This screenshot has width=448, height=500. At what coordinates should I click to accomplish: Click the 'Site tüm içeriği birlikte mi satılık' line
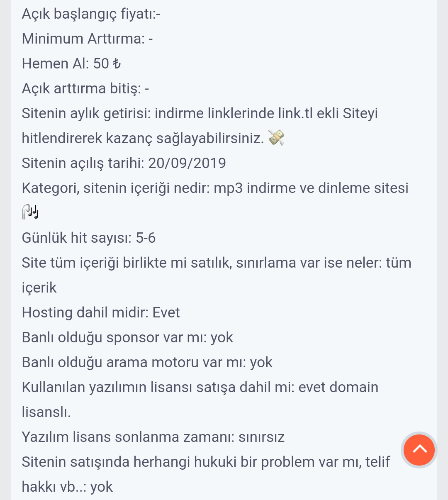[217, 263]
